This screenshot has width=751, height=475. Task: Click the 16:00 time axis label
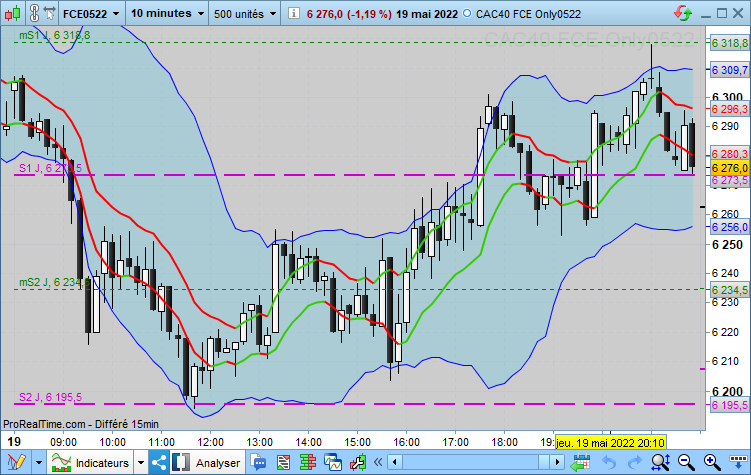[406, 442]
